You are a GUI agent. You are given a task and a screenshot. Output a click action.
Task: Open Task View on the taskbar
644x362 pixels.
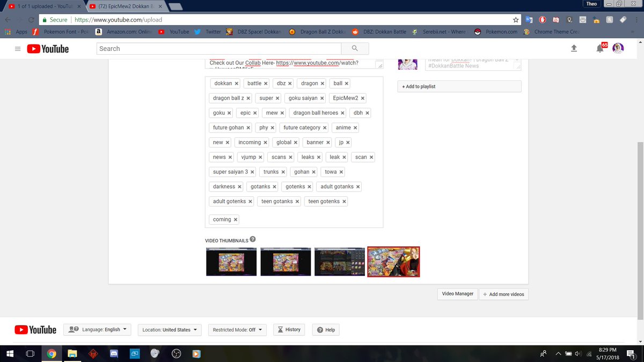point(31,353)
